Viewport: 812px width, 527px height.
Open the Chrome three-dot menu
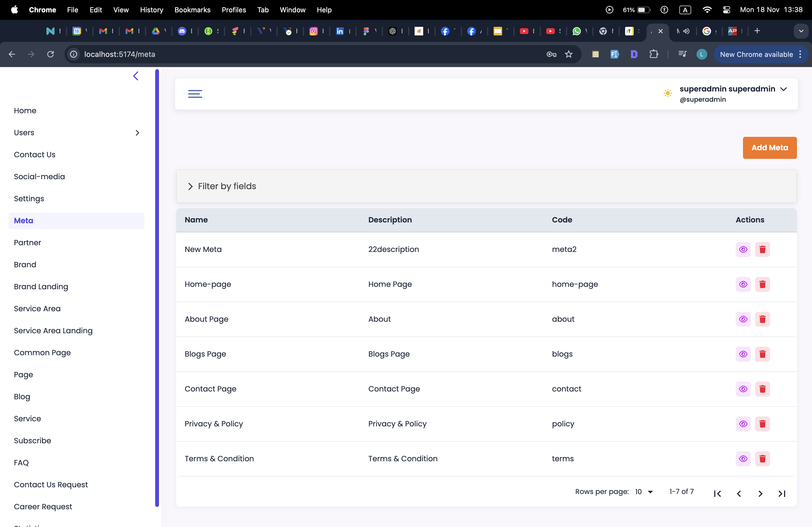(x=800, y=54)
